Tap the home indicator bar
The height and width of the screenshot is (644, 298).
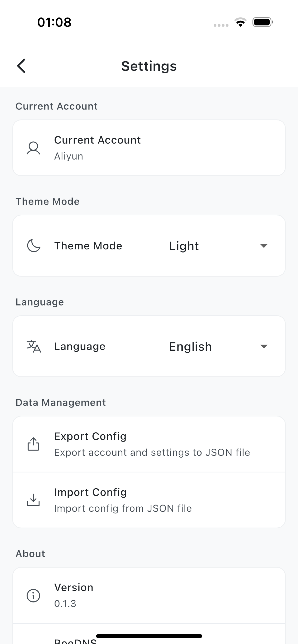149,636
